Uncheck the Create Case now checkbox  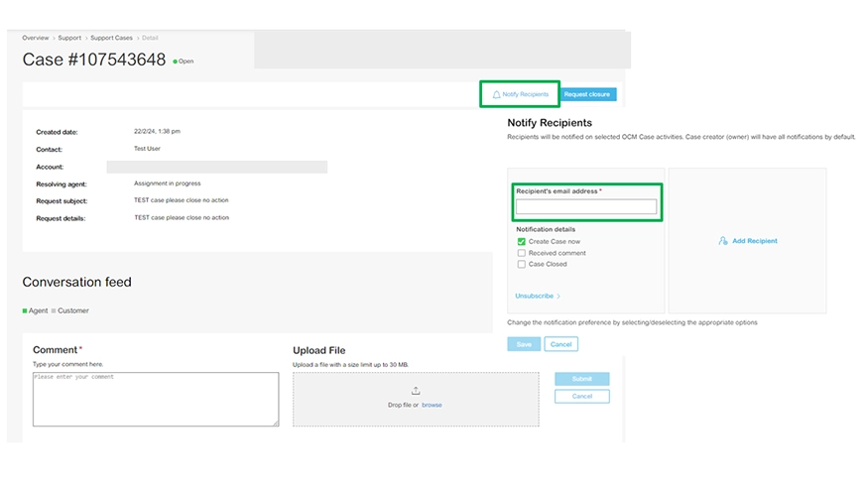point(522,242)
